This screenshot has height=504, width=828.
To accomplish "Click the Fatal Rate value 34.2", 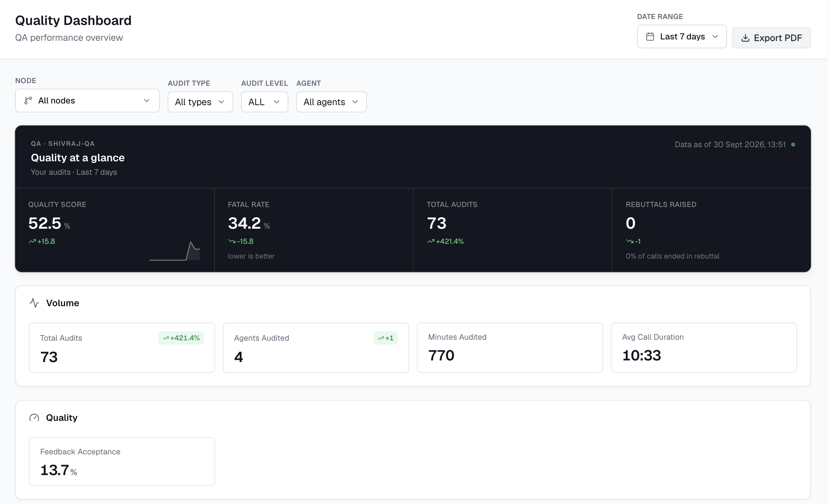I will tap(244, 223).
